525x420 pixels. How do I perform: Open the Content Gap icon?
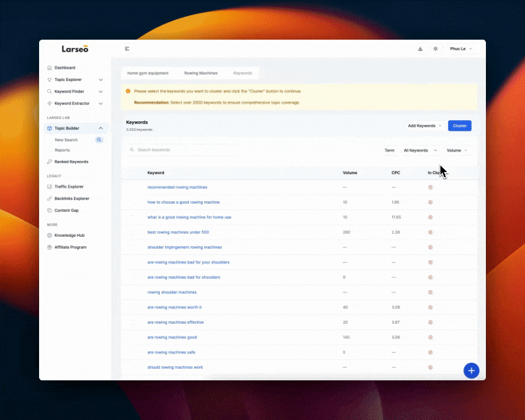[50, 211]
